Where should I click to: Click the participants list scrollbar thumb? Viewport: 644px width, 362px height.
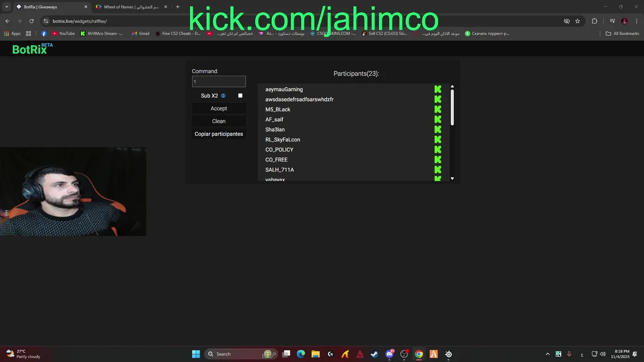click(x=452, y=108)
